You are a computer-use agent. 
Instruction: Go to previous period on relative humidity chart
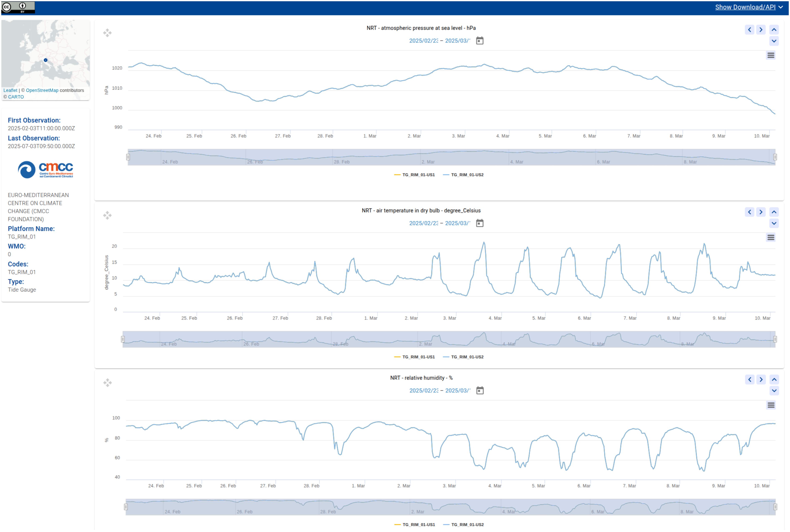click(750, 379)
